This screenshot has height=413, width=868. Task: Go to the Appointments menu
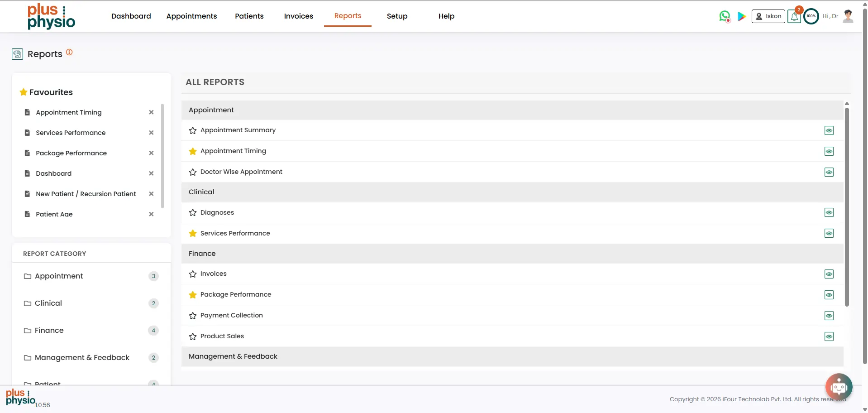click(191, 16)
